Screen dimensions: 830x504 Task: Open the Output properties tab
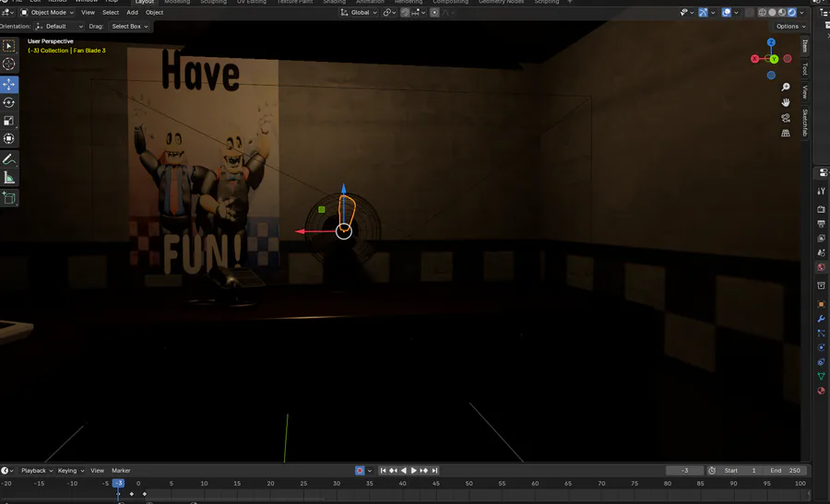[x=821, y=224]
